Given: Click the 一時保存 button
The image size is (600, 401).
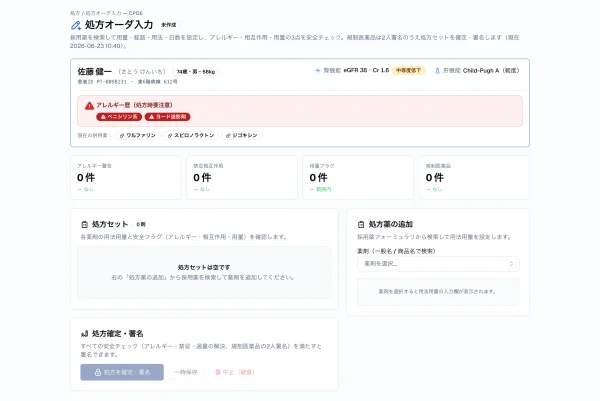Looking at the screenshot, I should pos(186,372).
